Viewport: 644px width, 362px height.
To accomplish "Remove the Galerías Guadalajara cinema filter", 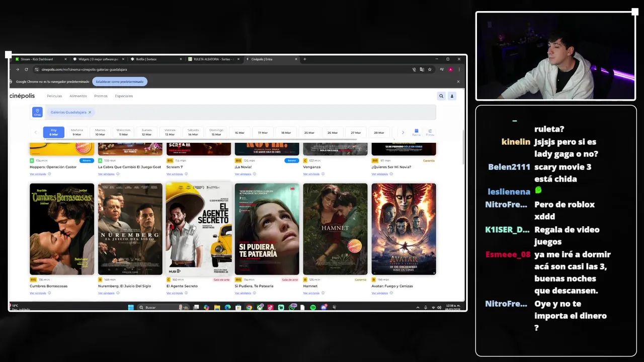I will (90, 112).
